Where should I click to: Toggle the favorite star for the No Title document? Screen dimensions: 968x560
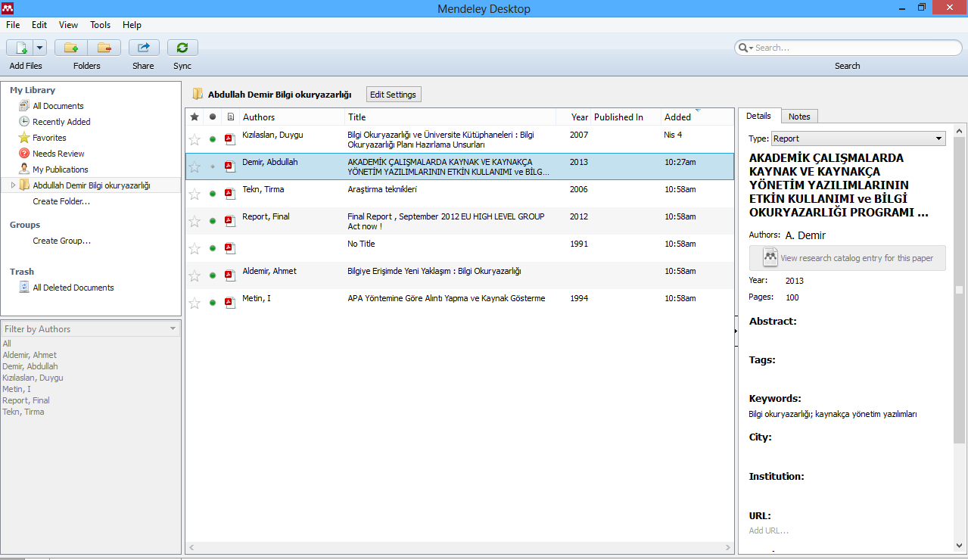coord(195,248)
